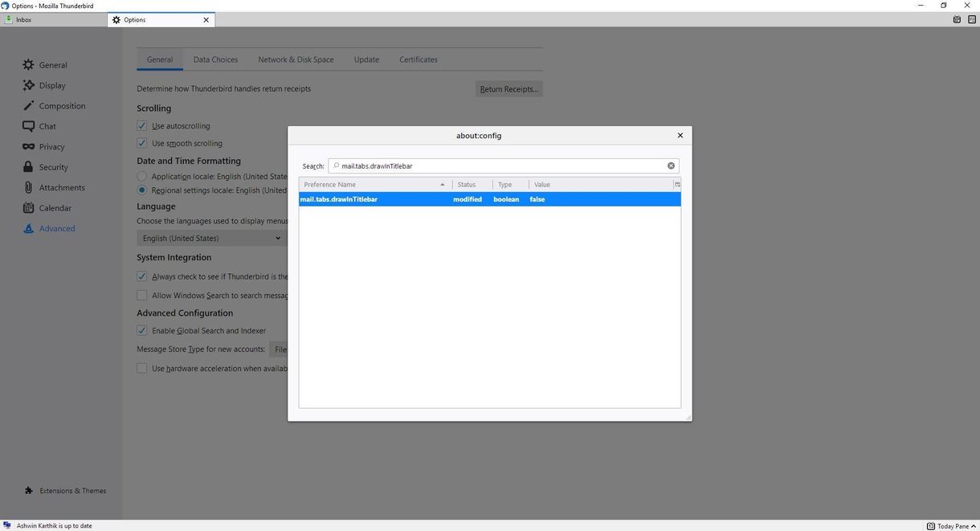
Task: Toggle Enable Global Search and Indexer
Action: (x=142, y=331)
